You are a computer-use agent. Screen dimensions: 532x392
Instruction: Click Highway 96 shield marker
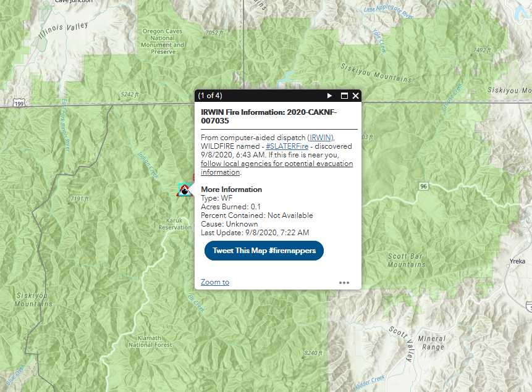point(423,186)
